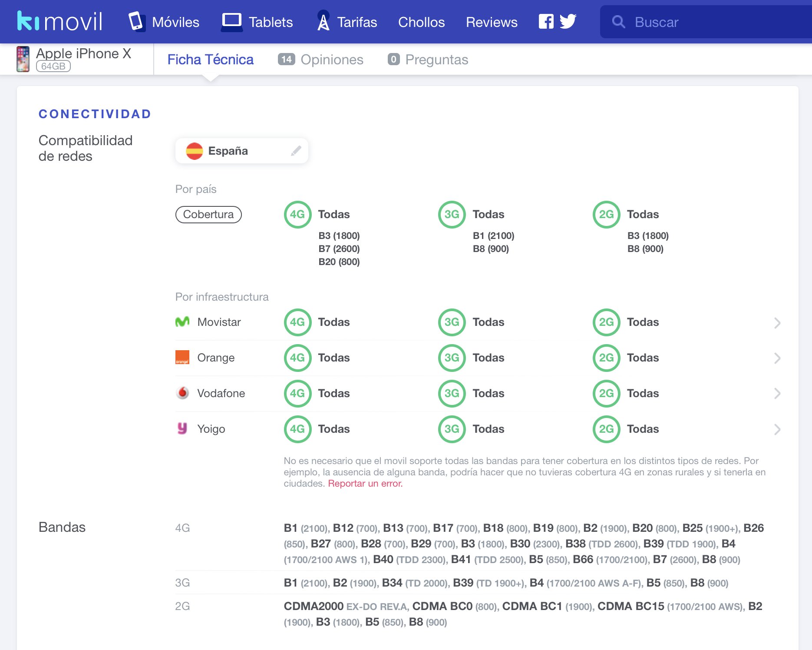Click the Yoigo 2G badge
This screenshot has width=812, height=650.
[606, 429]
